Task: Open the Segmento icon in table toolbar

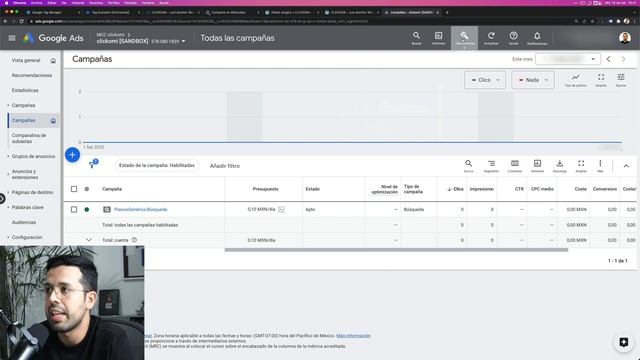Action: tap(491, 165)
